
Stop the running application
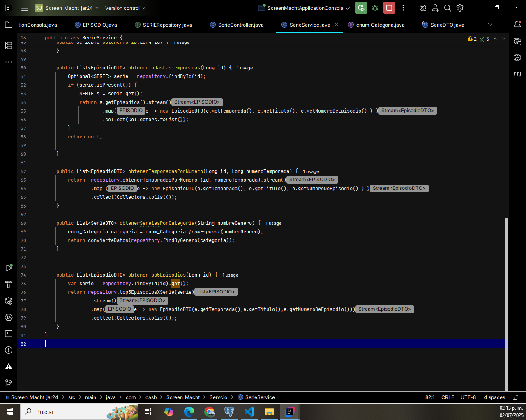pos(389,8)
